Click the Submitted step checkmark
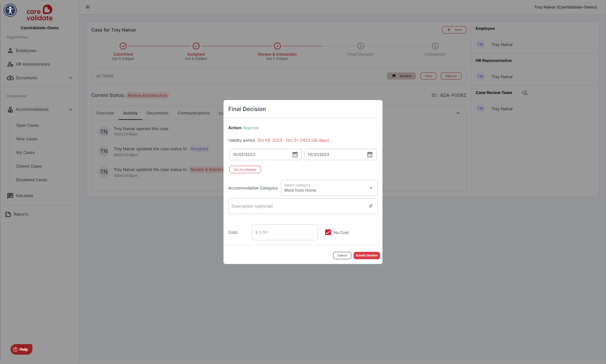The image size is (606, 364). [x=123, y=46]
